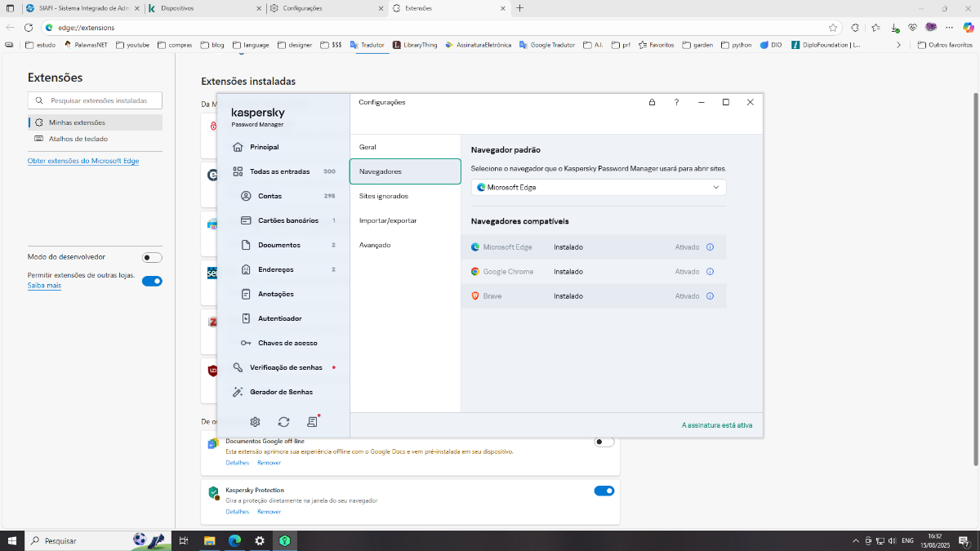The image size is (980, 551).
Task: Select the Sites ignorados settings tab
Action: tap(405, 196)
